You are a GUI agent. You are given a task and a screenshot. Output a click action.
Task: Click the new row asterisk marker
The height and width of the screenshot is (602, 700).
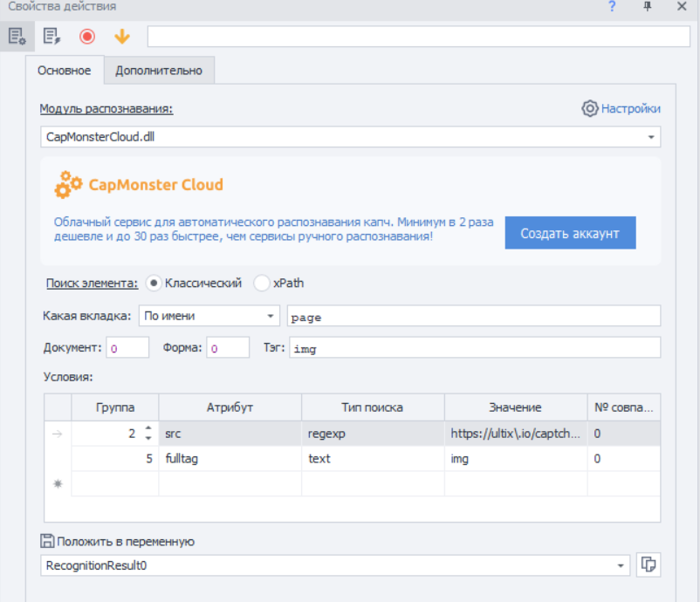click(x=58, y=483)
